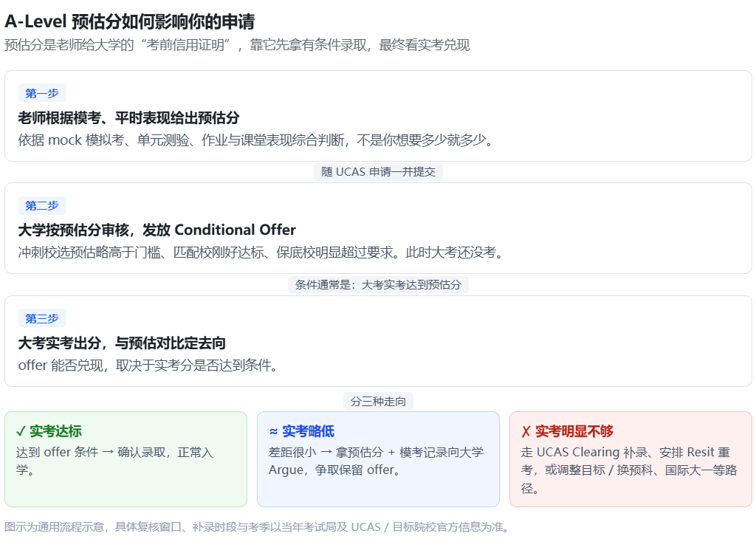Click the footnote starting '图示为通用流程示意'

[x=259, y=527]
